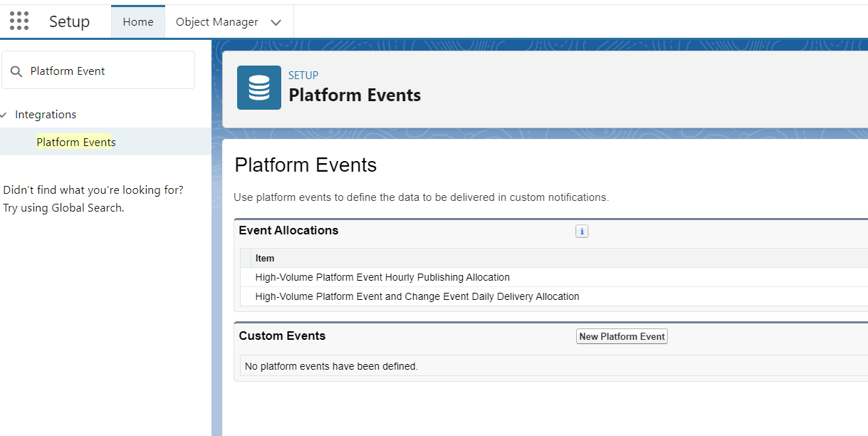This screenshot has height=436, width=868.
Task: Collapse the Integrations section chevron
Action: point(4,115)
